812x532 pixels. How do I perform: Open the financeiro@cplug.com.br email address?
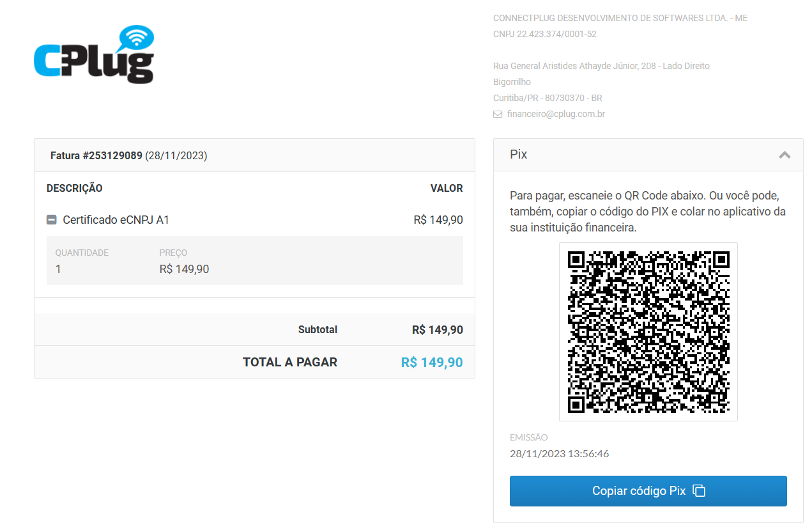pyautogui.click(x=556, y=114)
